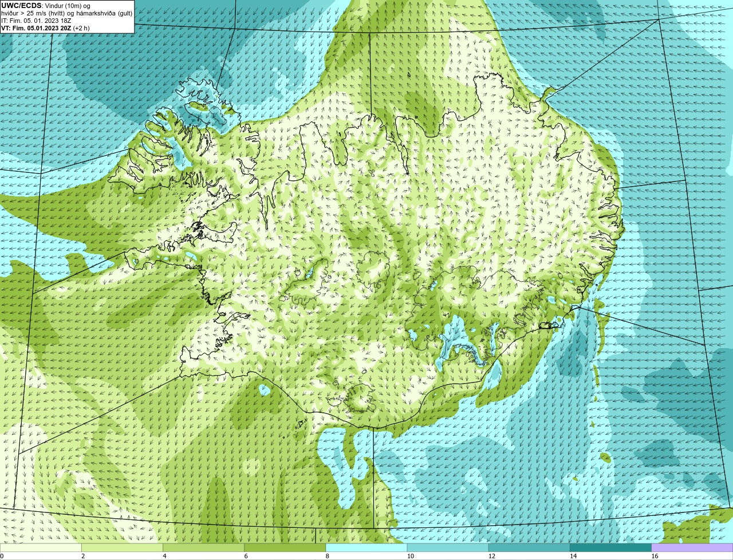Click the 12–14 m/s teal legend swatch
The height and width of the screenshot is (560, 733).
(x=529, y=548)
